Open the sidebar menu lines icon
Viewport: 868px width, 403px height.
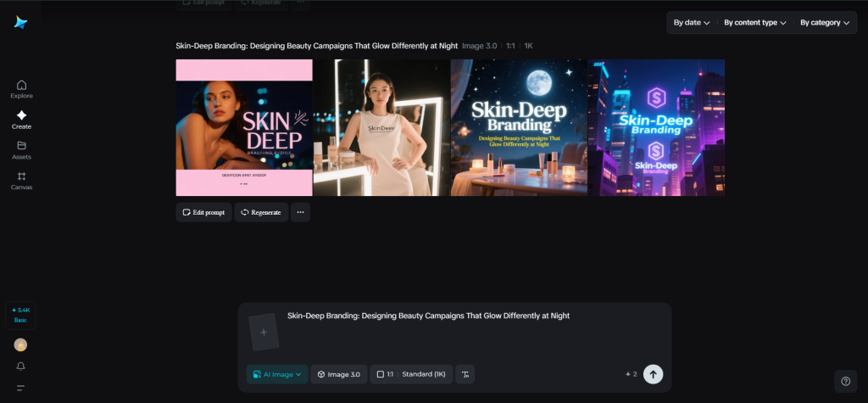pyautogui.click(x=20, y=388)
